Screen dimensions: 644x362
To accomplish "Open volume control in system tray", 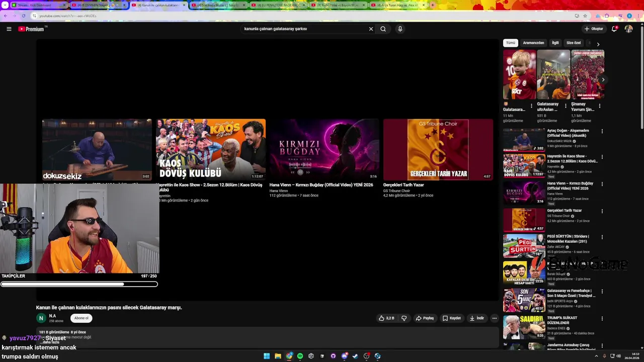I will [618, 356].
